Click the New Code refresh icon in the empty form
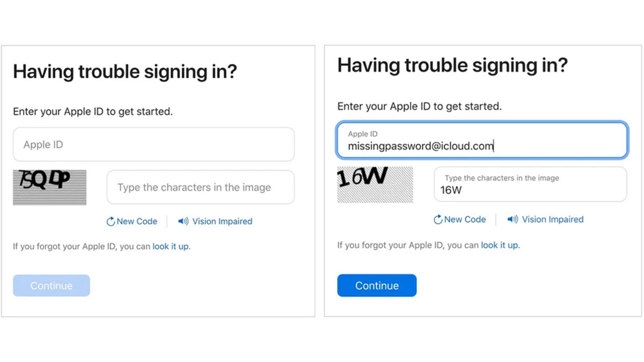The width and height of the screenshot is (644, 362). [x=111, y=221]
